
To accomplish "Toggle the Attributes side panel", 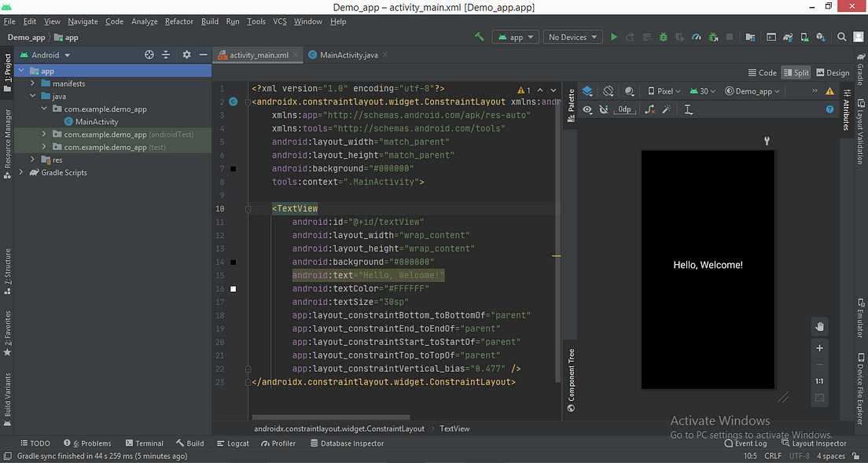I will coord(847,108).
